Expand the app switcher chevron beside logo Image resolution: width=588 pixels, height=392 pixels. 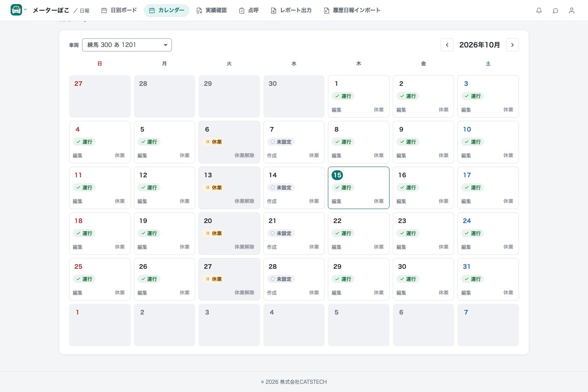(x=25, y=9)
